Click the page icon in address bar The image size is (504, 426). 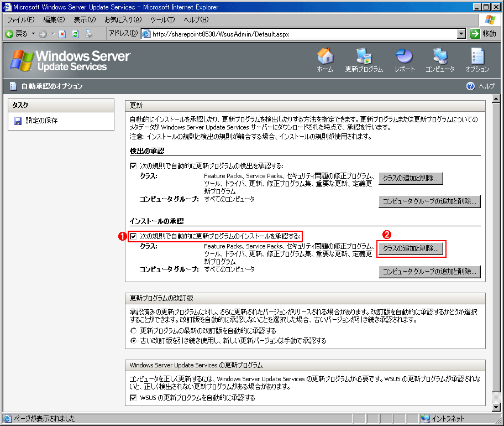146,34
